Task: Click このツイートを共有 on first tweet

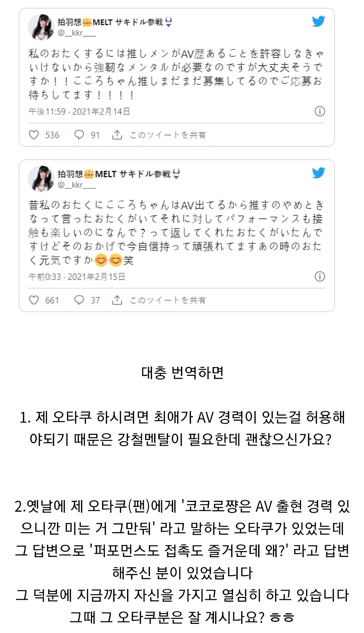Action: tap(168, 135)
